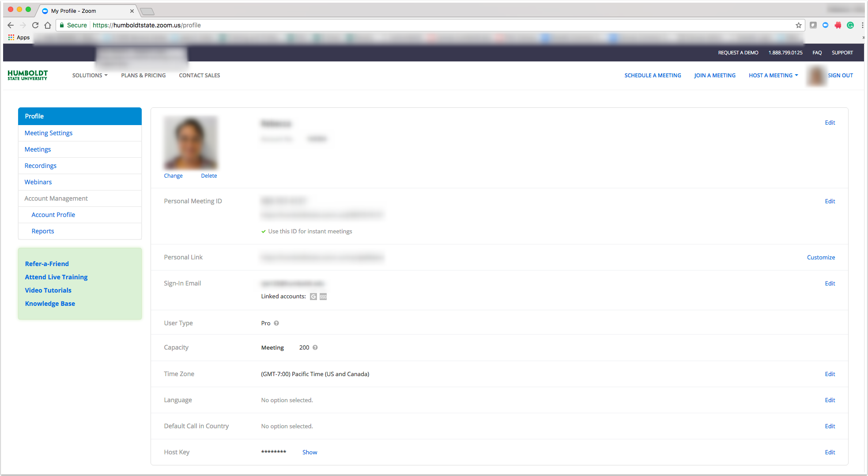Click the profile photo thumbnail
868x476 pixels.
coord(191,143)
